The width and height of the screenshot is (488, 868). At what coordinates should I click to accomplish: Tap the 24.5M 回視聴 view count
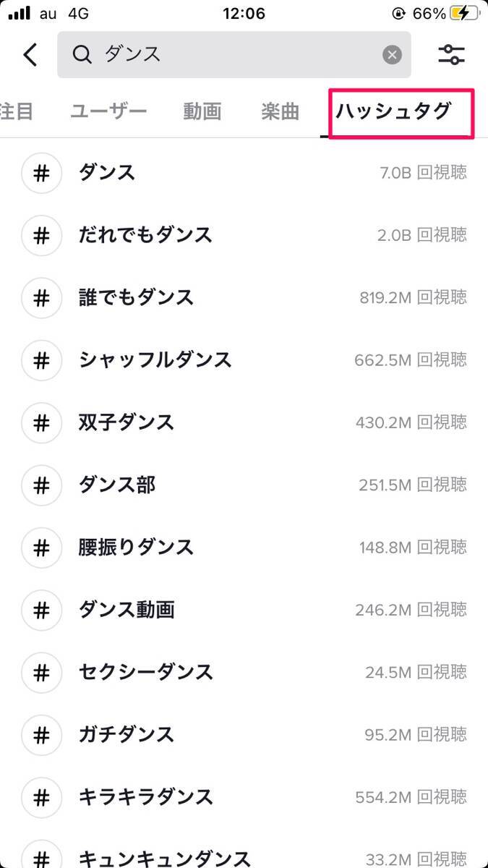(x=416, y=673)
